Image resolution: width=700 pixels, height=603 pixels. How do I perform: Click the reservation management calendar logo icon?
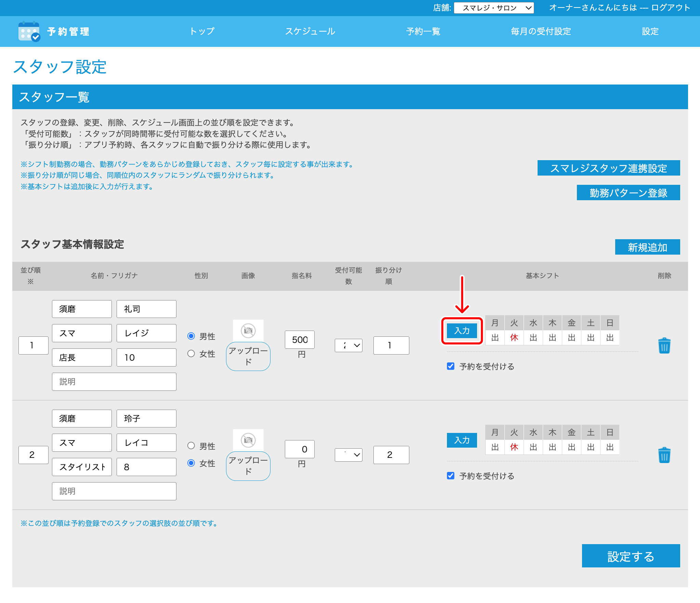pos(29,31)
